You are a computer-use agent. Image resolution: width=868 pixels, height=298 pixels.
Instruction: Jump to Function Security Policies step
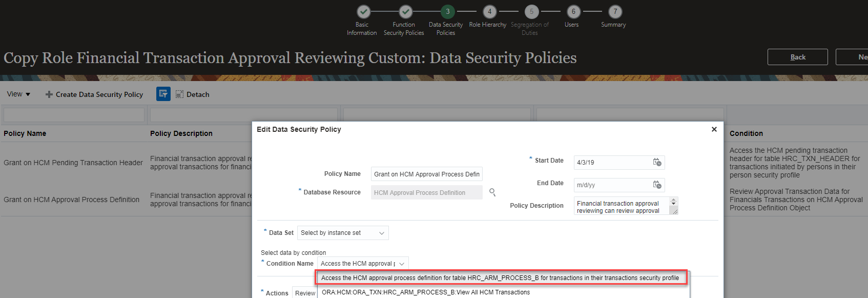[405, 12]
